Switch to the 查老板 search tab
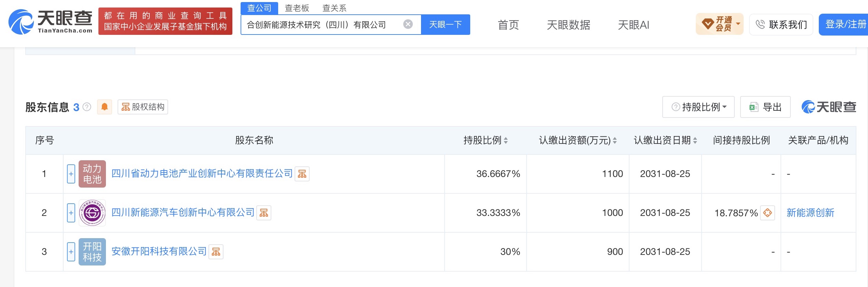This screenshot has width=868, height=287. pos(297,8)
